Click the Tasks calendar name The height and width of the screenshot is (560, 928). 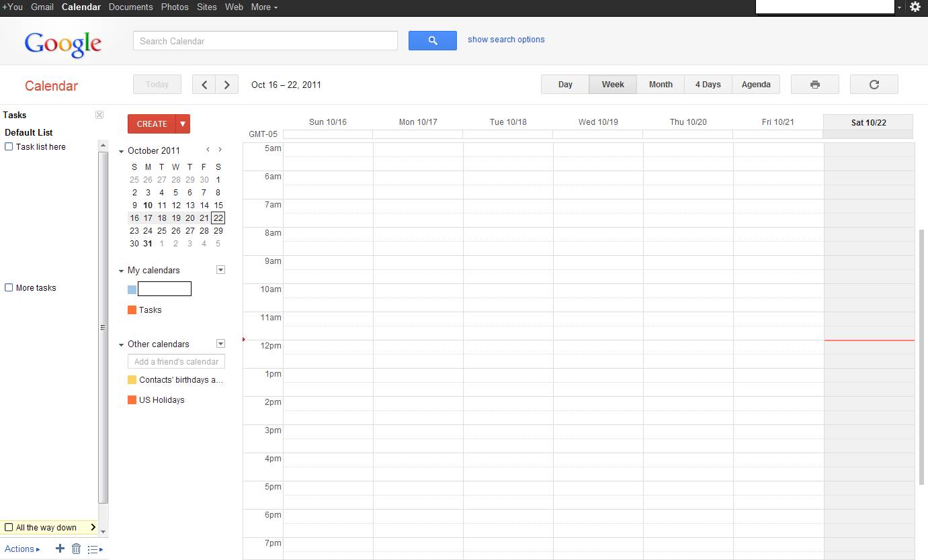[x=150, y=310]
